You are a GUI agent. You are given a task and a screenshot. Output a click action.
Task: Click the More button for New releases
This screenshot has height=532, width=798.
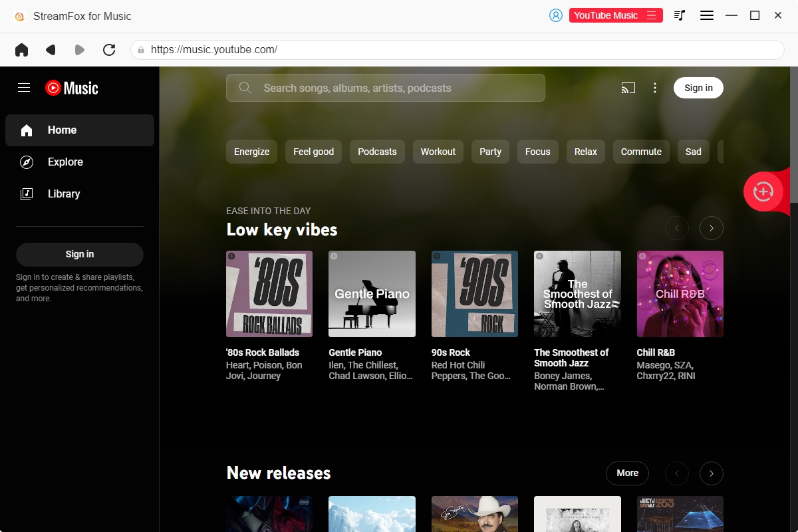click(x=627, y=473)
